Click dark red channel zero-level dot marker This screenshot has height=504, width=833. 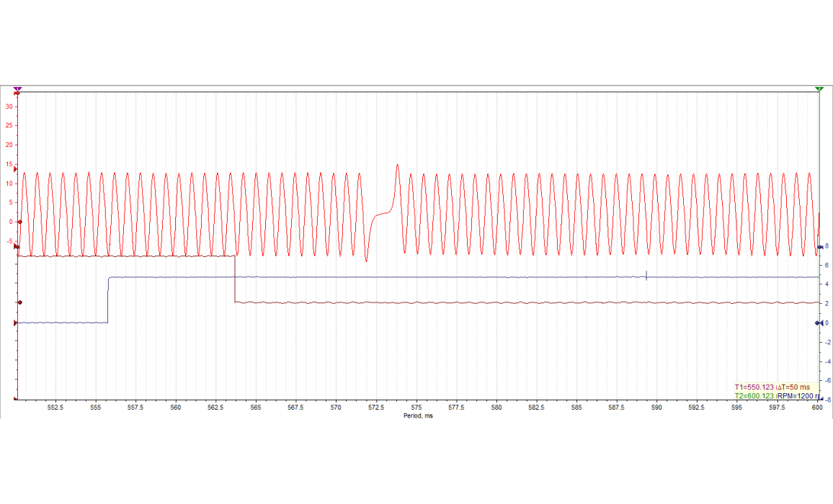pos(20,303)
